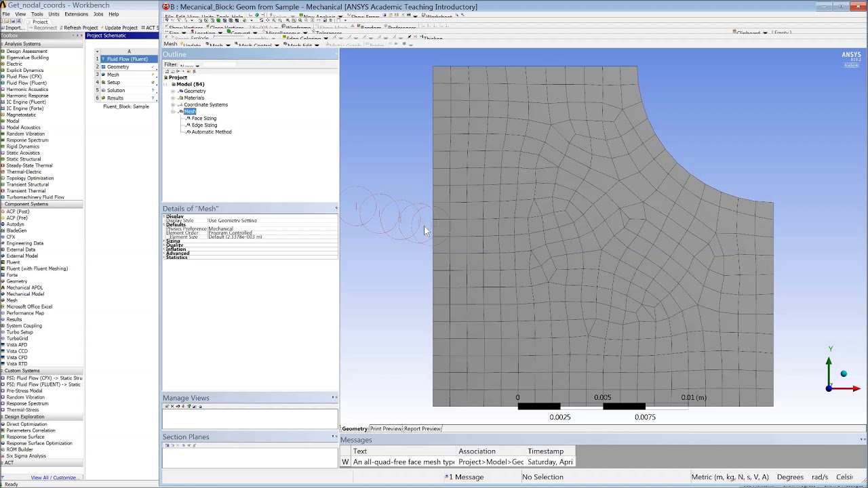Select Steady-State Thermal analysis system
The width and height of the screenshot is (868, 488).
pyautogui.click(x=29, y=165)
